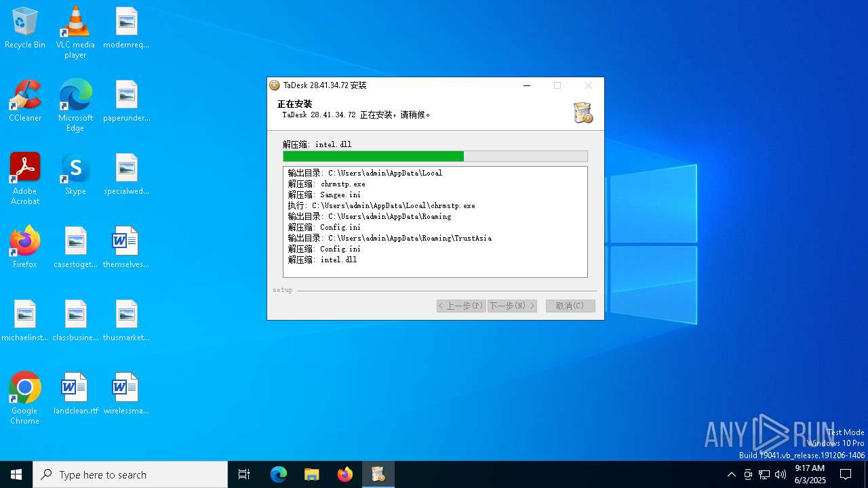868x488 pixels.
Task: Open File Explorer from the taskbar
Action: (311, 474)
